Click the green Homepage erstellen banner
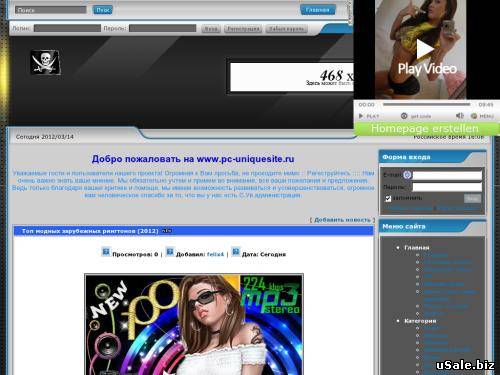500x375 pixels. [426, 129]
